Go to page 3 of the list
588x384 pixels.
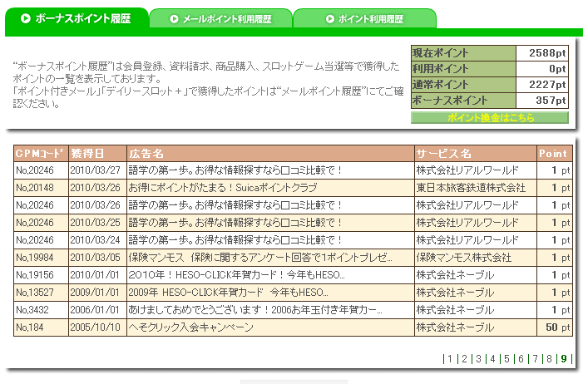point(478,359)
